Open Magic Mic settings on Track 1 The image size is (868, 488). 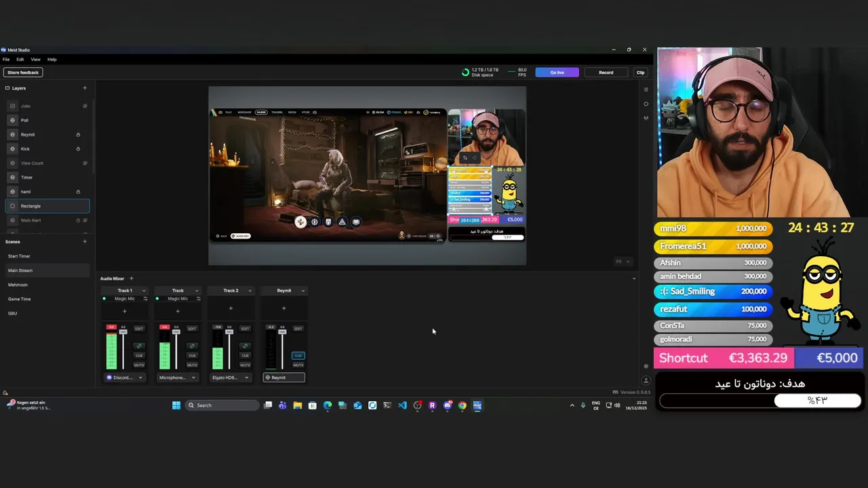145,298
